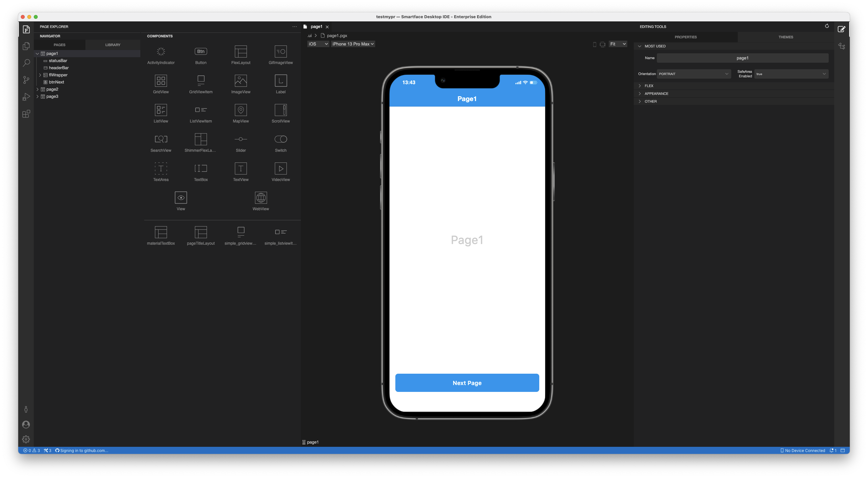
Task: Select statusBar in navigator tree
Action: tap(58, 61)
